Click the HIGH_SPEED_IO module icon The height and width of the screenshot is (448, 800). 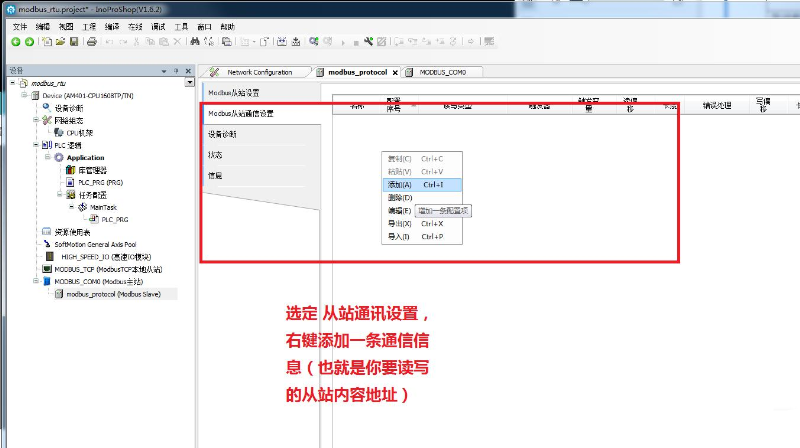50,256
